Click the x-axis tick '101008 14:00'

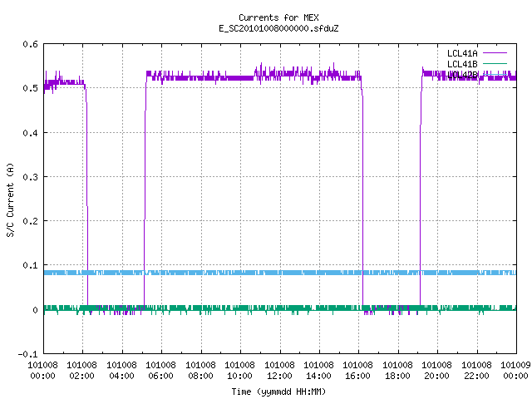pyautogui.click(x=318, y=371)
